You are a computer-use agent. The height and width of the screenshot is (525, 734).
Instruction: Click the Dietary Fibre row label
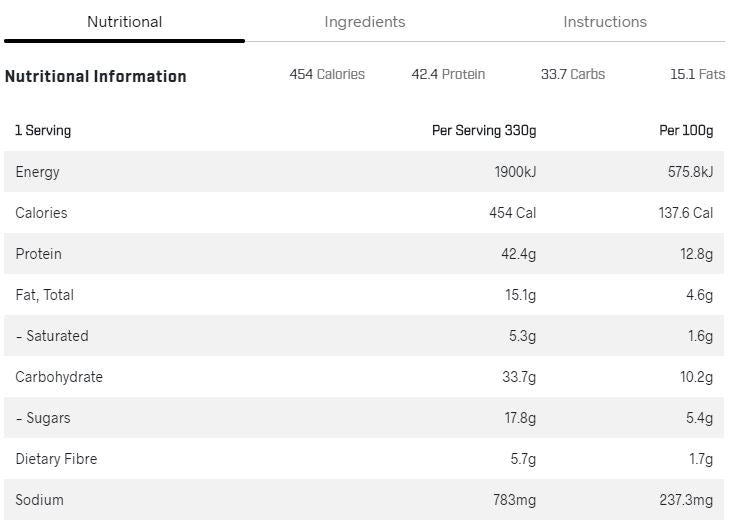(56, 459)
